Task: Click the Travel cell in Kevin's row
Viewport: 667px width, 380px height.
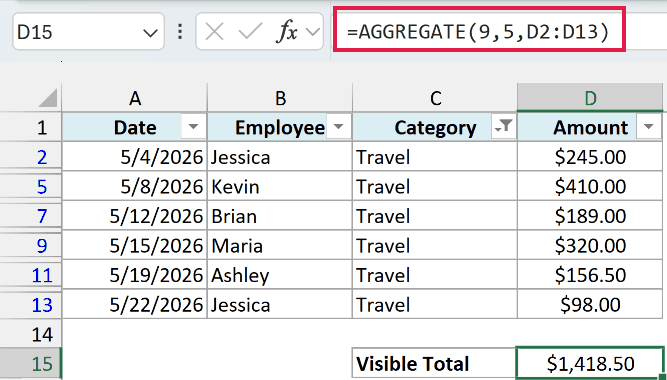Action: (435, 186)
